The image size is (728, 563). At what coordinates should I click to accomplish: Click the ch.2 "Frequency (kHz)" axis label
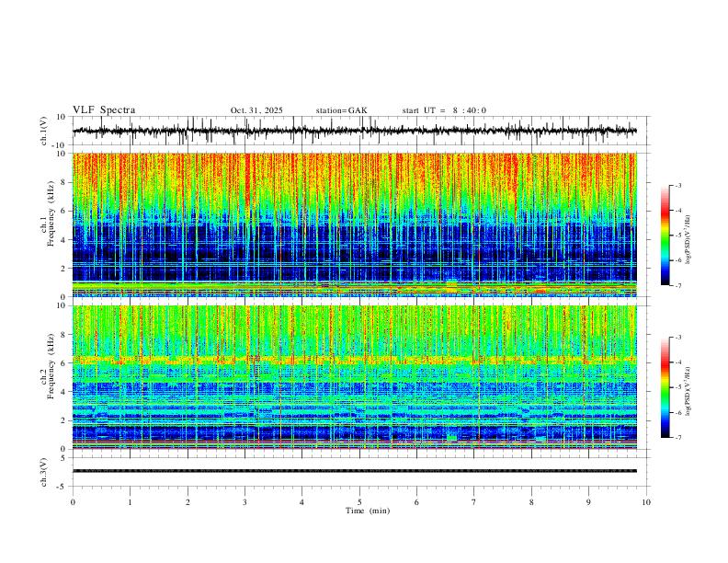click(51, 366)
